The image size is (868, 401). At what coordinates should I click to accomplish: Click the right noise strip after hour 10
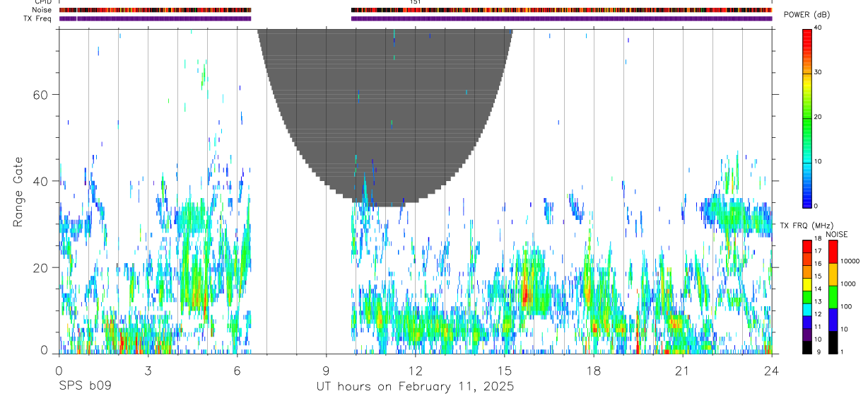tap(561, 10)
